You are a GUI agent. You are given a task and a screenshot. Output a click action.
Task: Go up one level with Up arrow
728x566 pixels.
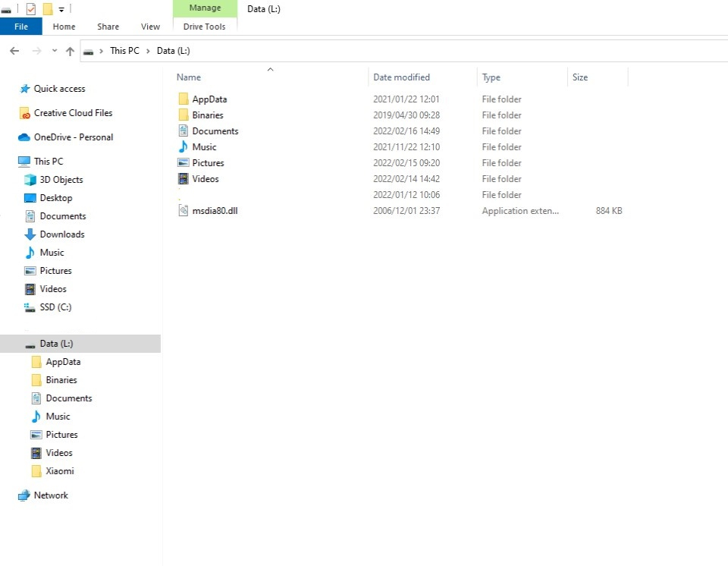tap(70, 51)
